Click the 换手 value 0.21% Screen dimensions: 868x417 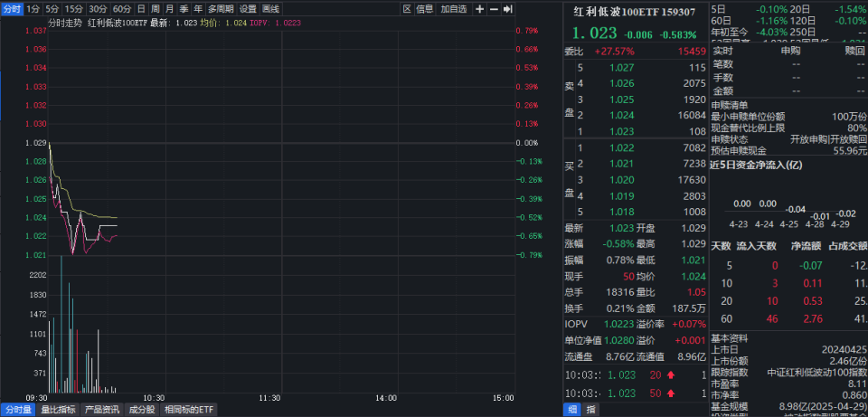(619, 308)
